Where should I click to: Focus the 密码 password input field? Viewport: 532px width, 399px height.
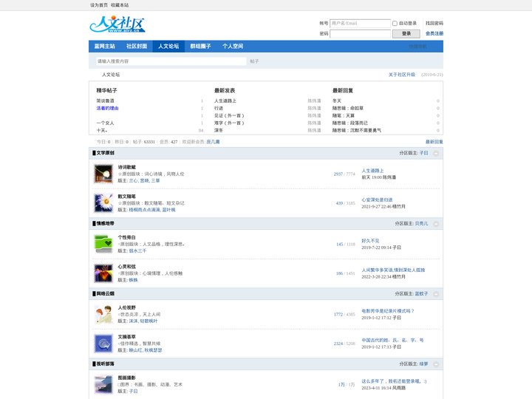coord(360,33)
